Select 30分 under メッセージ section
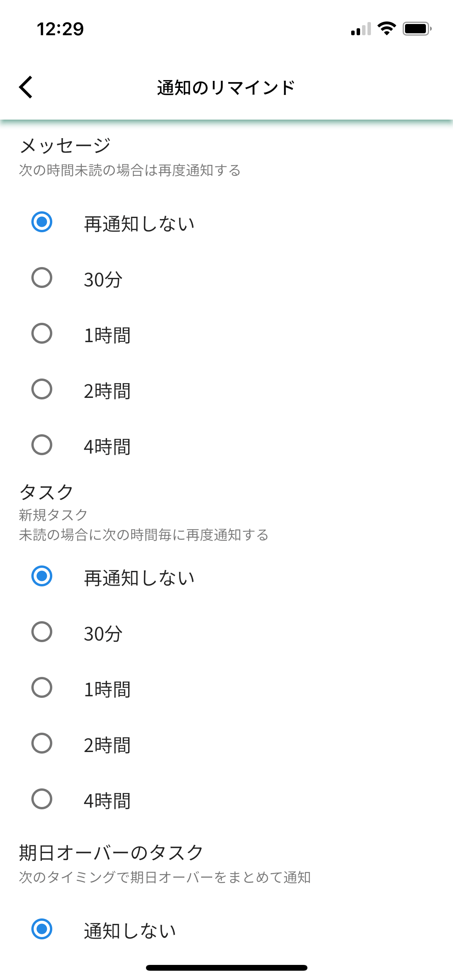This screenshot has height=980, width=453. pyautogui.click(x=42, y=278)
